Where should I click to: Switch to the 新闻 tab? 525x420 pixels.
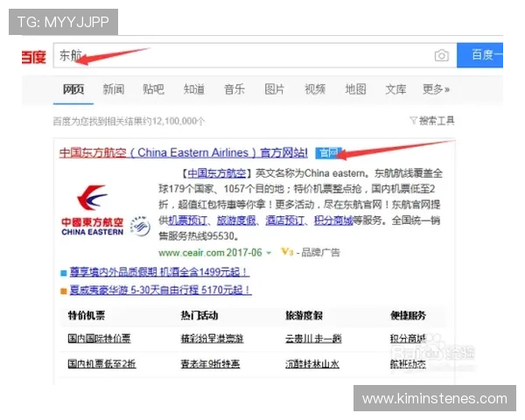(x=113, y=89)
